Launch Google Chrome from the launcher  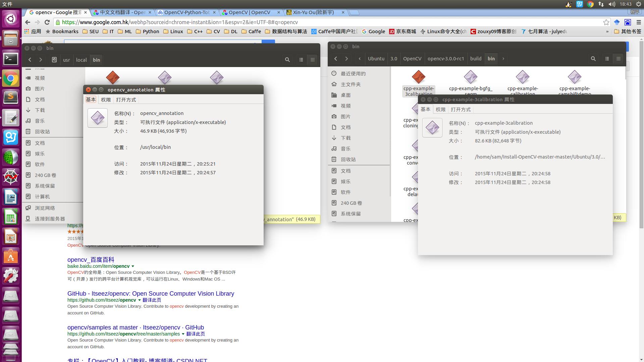pos(11,79)
